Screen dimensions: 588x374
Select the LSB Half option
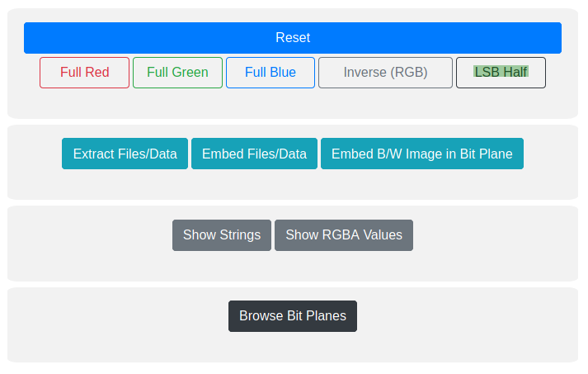tap(501, 73)
